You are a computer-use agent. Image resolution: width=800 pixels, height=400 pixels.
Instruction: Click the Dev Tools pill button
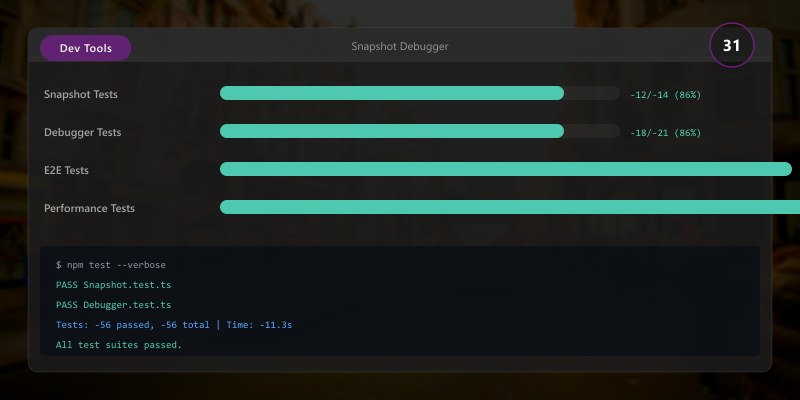[86, 48]
